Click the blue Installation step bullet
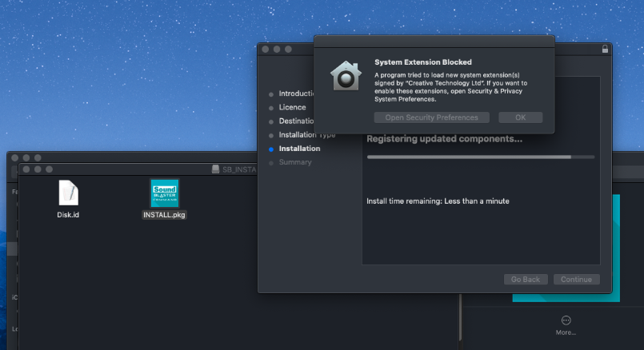Viewport: 644px width, 350px height. tap(272, 149)
